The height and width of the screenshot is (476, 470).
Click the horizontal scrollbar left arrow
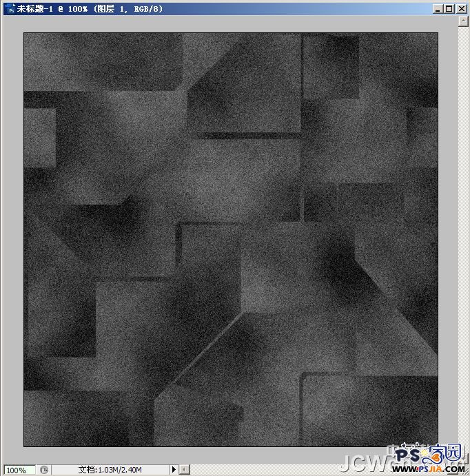click(185, 470)
